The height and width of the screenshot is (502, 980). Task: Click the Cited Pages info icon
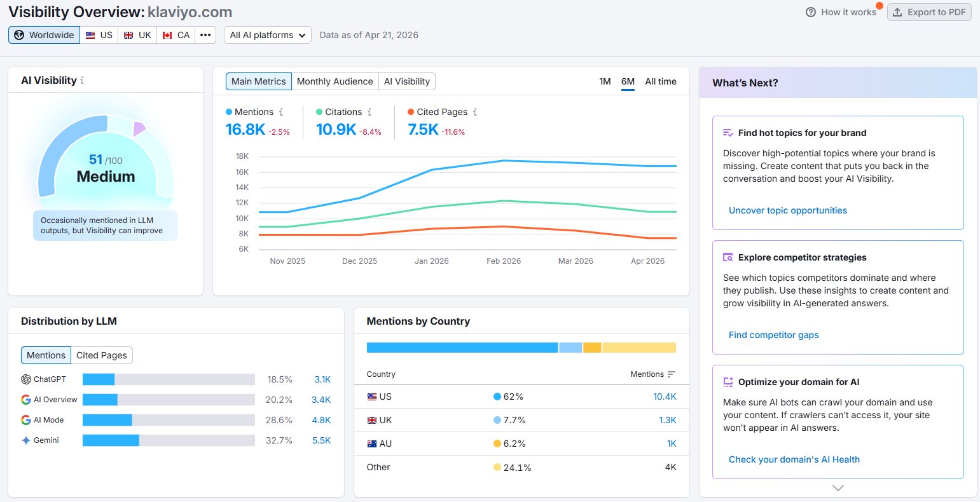pyautogui.click(x=474, y=112)
